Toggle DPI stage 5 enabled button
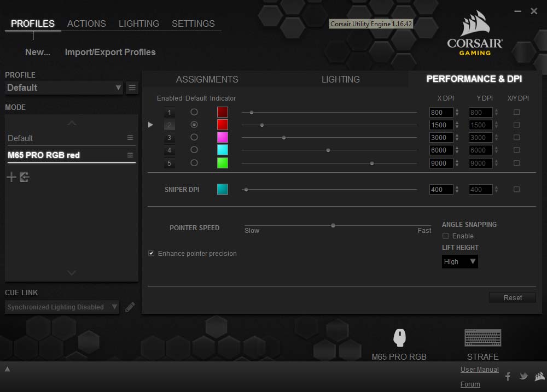The height and width of the screenshot is (392, 547). 169,163
